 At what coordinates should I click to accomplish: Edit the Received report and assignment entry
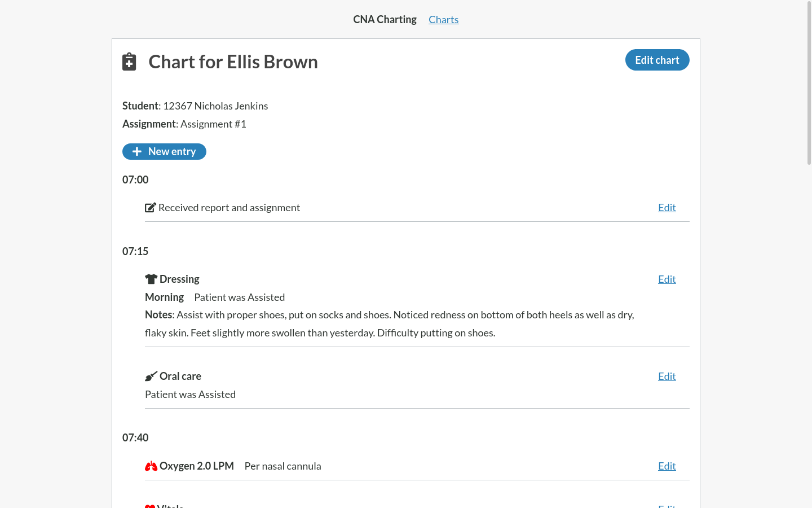click(667, 208)
